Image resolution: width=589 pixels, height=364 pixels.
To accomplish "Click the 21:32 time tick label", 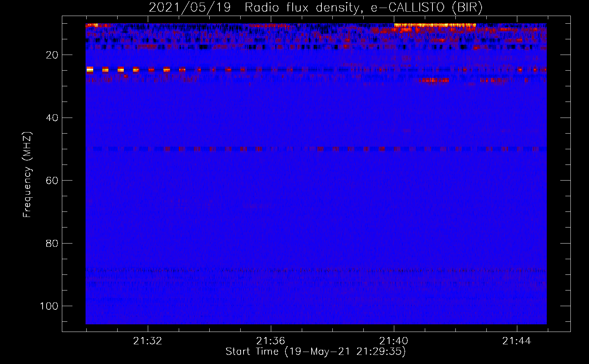I will pos(148,341).
